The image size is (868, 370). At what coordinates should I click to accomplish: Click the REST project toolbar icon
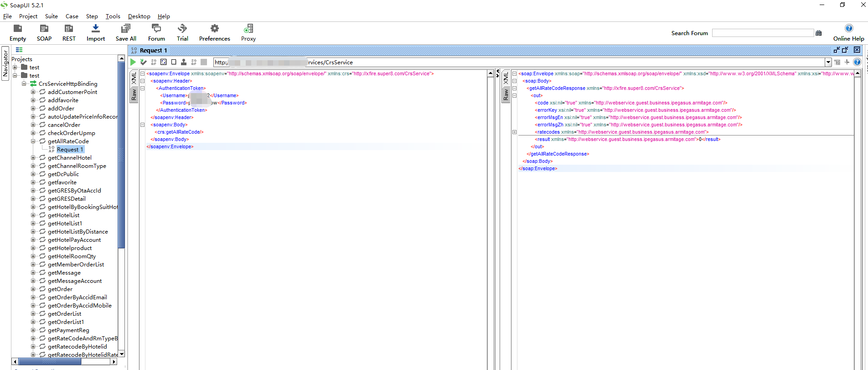point(69,29)
